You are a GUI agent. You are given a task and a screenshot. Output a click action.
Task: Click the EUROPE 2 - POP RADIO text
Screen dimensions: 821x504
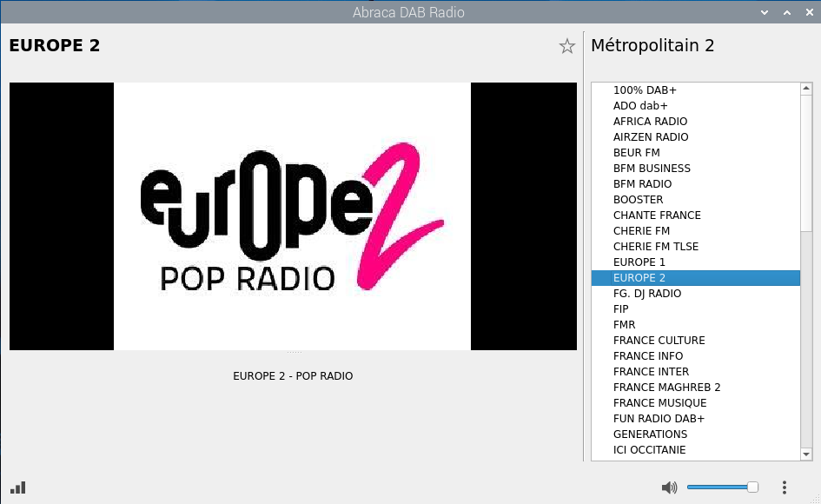pyautogui.click(x=293, y=376)
